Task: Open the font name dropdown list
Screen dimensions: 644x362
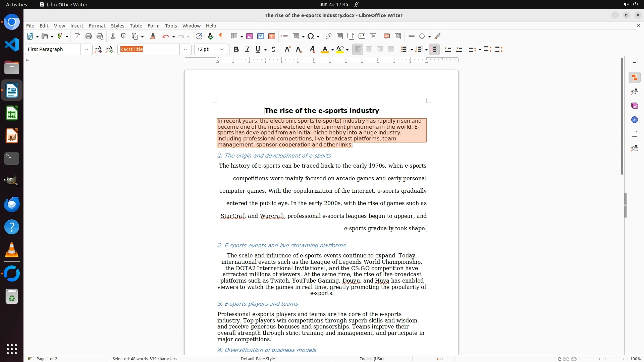Action: (185, 49)
